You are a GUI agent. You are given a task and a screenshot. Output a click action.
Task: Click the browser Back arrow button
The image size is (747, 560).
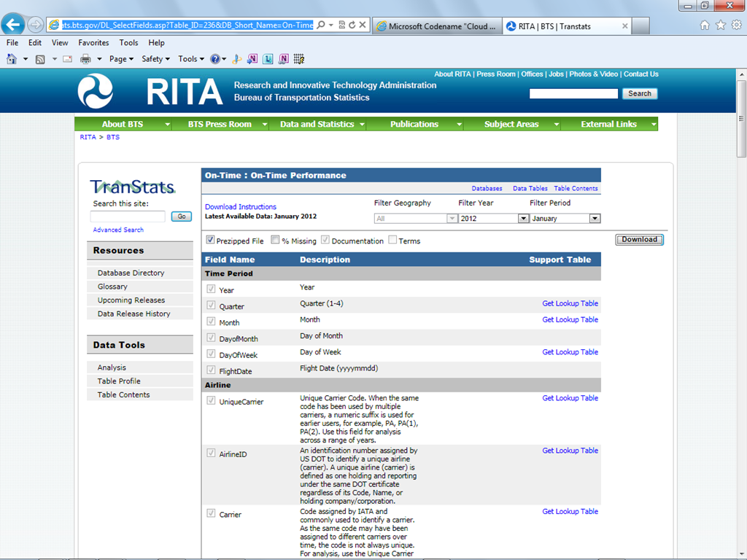coord(13,25)
